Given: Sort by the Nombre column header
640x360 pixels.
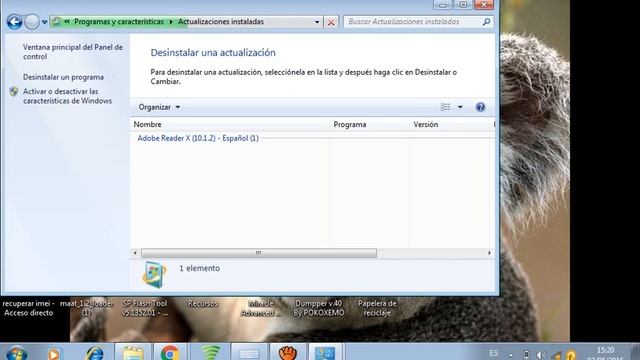Looking at the screenshot, I should tap(230, 124).
